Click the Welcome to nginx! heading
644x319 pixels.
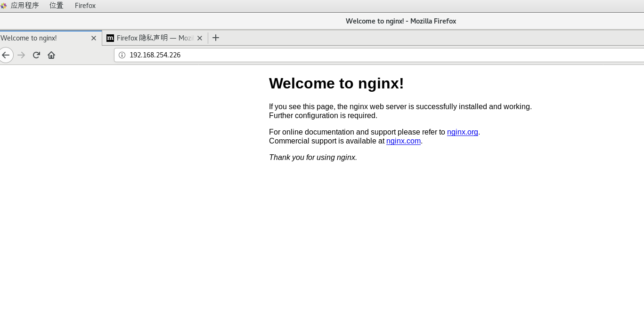(x=336, y=83)
